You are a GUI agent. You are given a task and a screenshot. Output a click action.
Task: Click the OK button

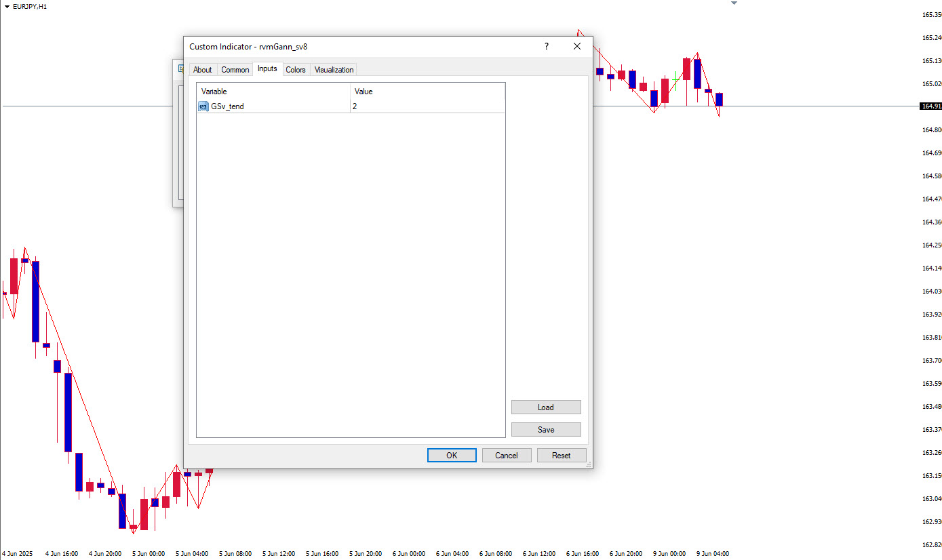tap(452, 456)
